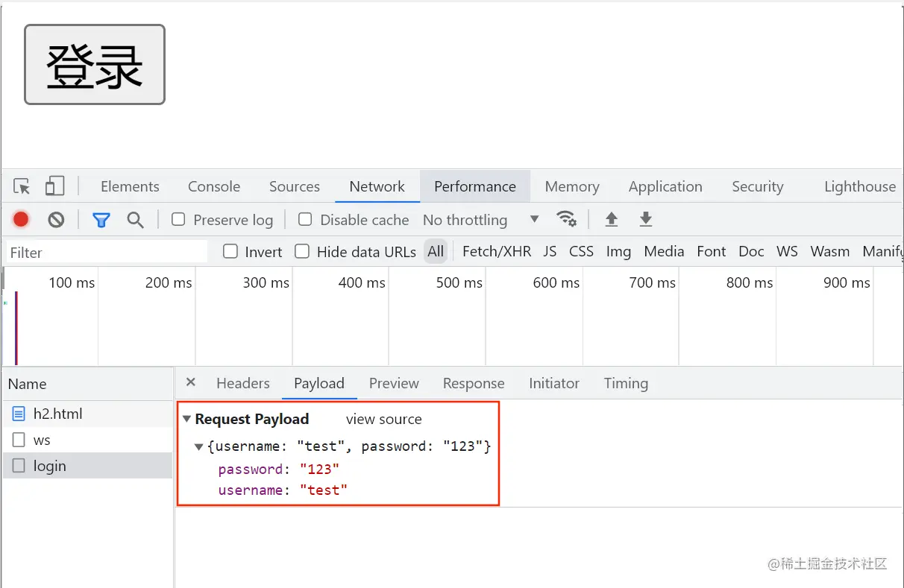Open the No throttling dropdown
The width and height of the screenshot is (904, 588).
(480, 220)
